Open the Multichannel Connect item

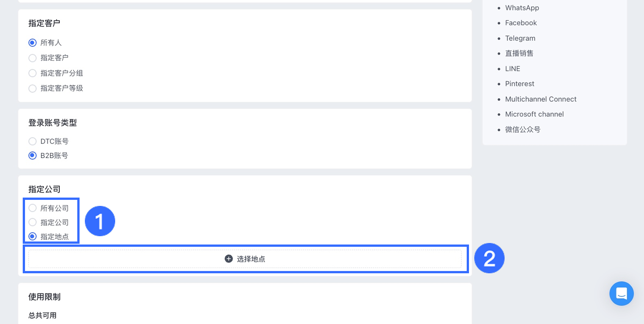pyautogui.click(x=541, y=99)
